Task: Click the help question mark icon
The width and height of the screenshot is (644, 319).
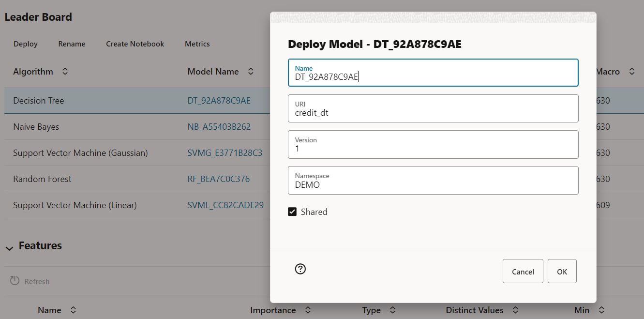Action: (300, 269)
